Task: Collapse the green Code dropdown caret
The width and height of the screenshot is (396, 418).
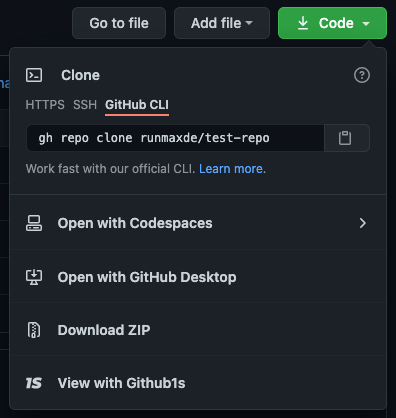Action: click(366, 23)
